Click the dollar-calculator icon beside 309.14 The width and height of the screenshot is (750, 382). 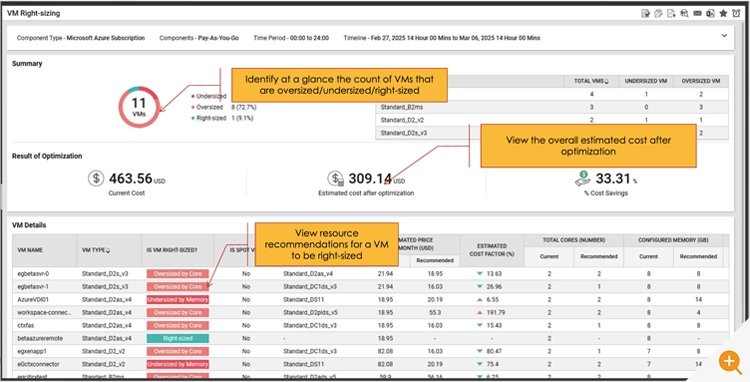(336, 178)
